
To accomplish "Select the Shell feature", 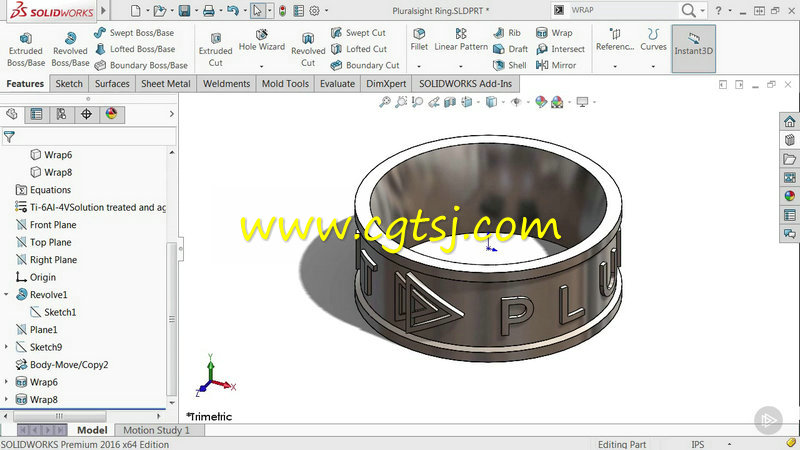I will pyautogui.click(x=509, y=65).
